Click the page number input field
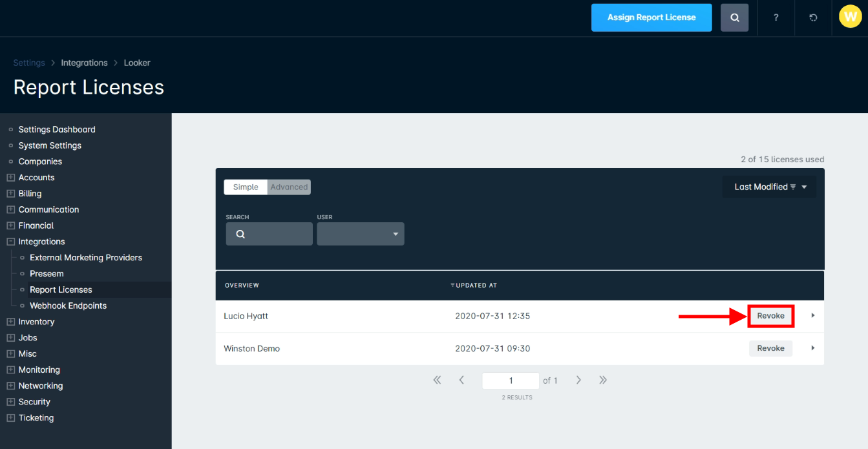This screenshot has width=868, height=449. coord(511,381)
